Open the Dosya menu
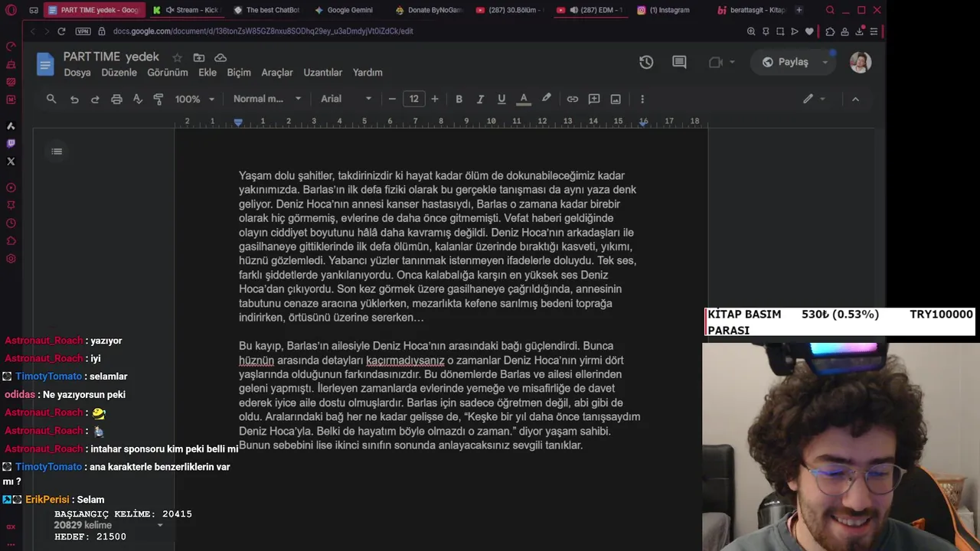This screenshot has height=551, width=980. coord(77,73)
